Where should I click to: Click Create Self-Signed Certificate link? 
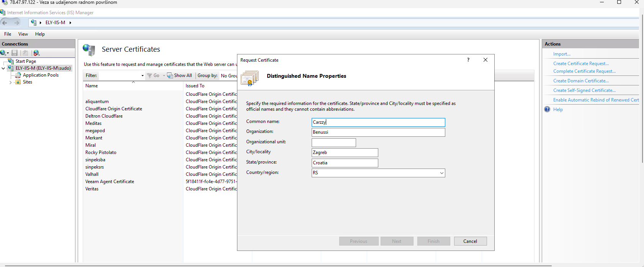pos(584,90)
